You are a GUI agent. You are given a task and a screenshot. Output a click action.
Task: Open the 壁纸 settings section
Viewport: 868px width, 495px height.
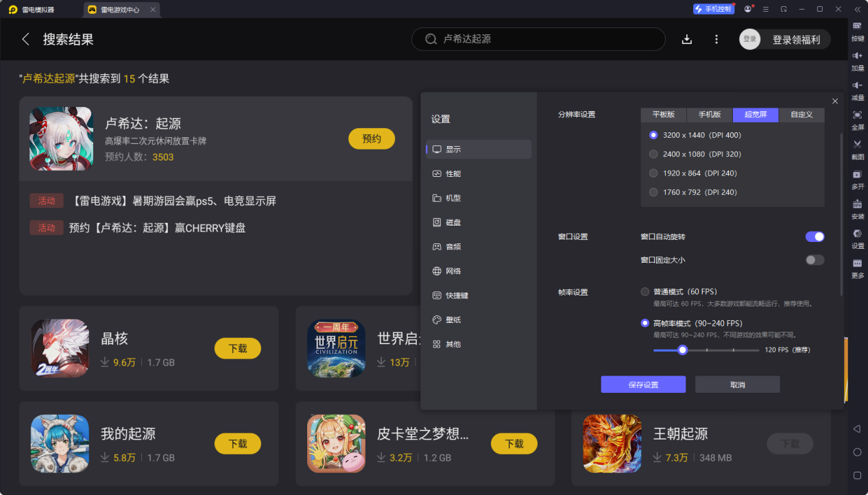tap(479, 319)
